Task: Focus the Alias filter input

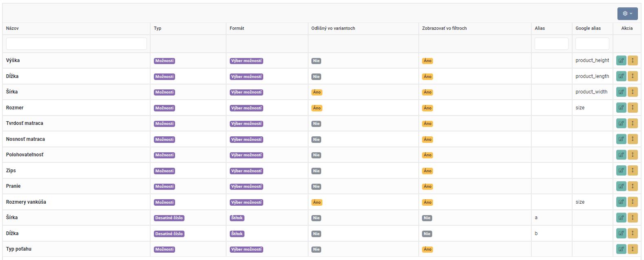Action: 551,44
